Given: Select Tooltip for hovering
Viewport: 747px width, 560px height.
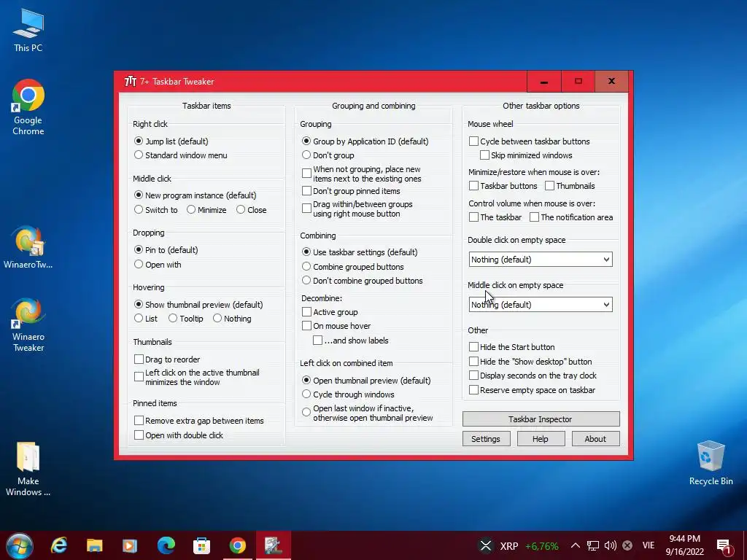Looking at the screenshot, I should 186,319.
